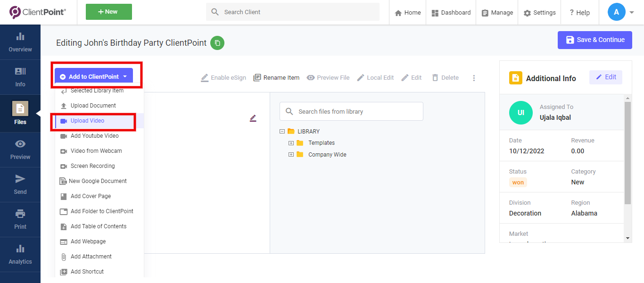This screenshot has width=644, height=283.
Task: Open Dashboard from top navigation
Action: [451, 13]
